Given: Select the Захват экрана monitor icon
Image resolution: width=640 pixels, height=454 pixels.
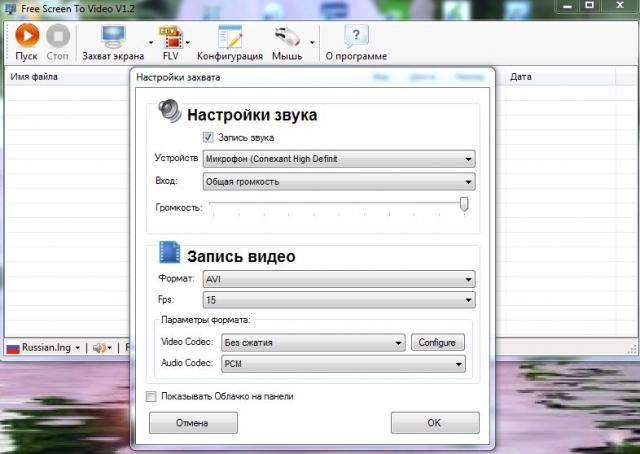Looking at the screenshot, I should coord(113,37).
